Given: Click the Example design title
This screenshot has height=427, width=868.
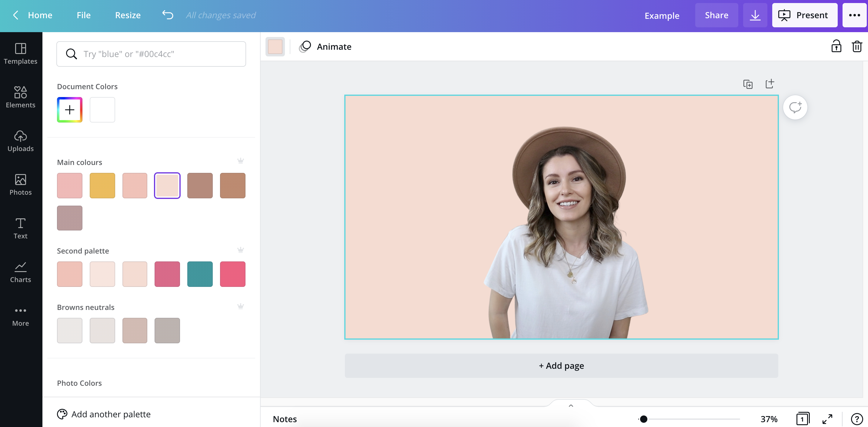Looking at the screenshot, I should tap(662, 15).
